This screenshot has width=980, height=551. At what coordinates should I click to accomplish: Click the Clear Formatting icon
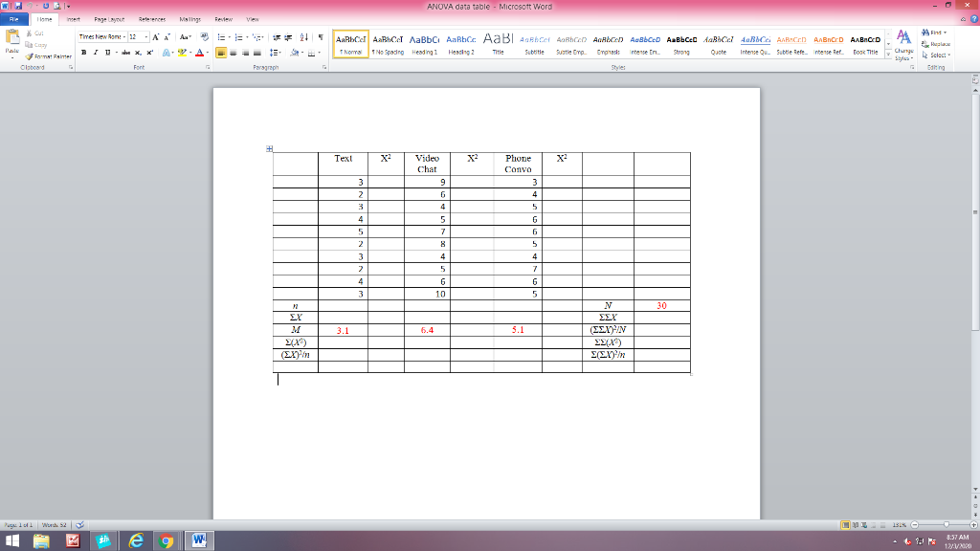(x=205, y=37)
